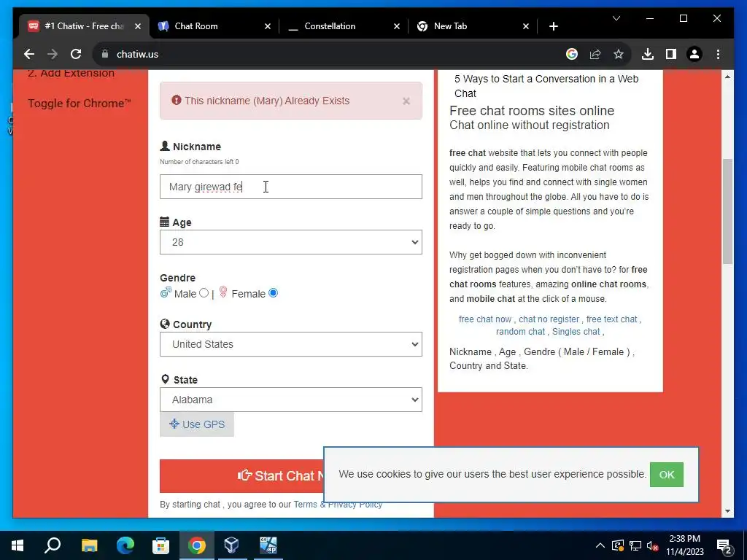Viewport: 747px width, 560px height.
Task: Click the share page icon
Action: point(595,54)
